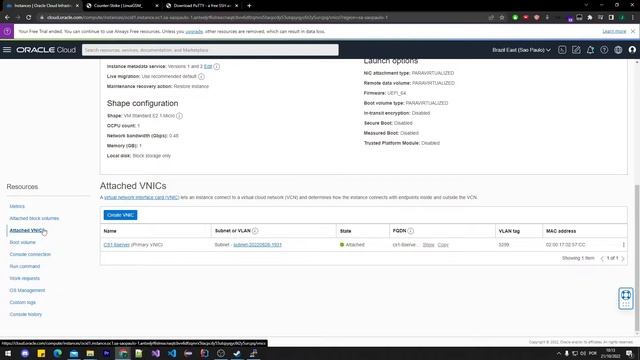Viewport: 640px width, 360px height.
Task: Open the subnet-20220826-1931 link
Action: click(x=258, y=245)
